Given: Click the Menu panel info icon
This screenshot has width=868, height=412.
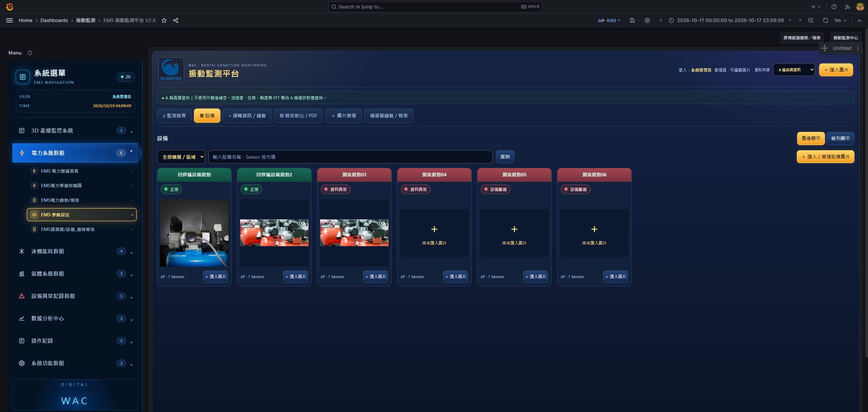Looking at the screenshot, I should [30, 53].
